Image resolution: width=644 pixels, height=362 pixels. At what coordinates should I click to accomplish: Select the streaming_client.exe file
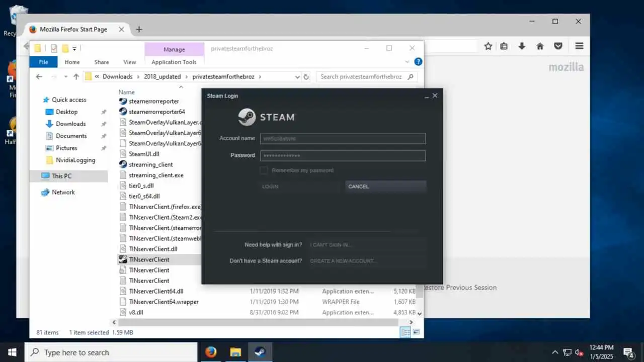pyautogui.click(x=156, y=175)
